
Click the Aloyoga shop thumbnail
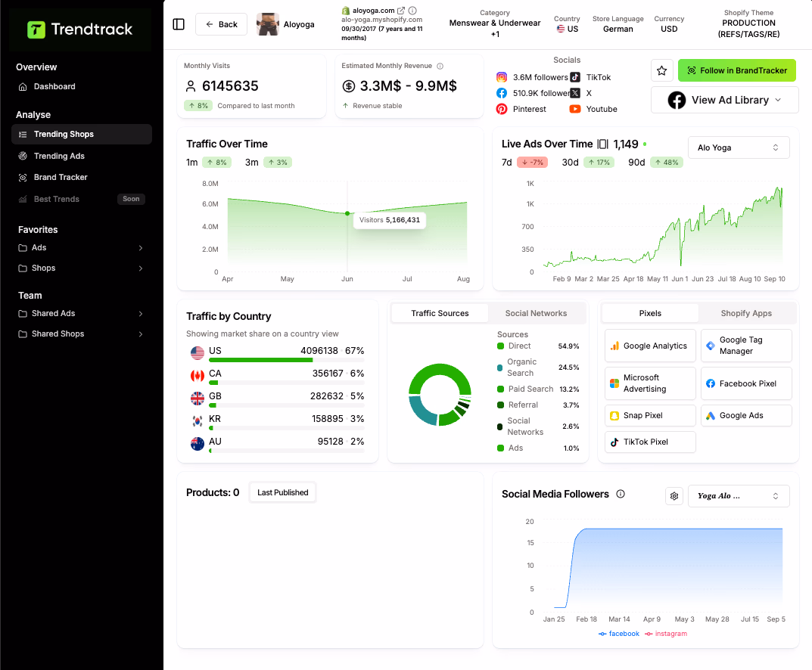[268, 24]
